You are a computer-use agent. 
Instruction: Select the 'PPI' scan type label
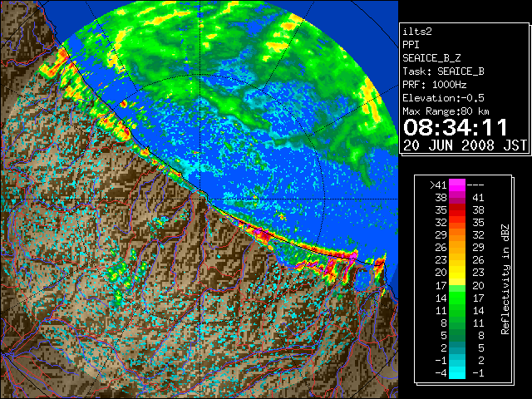click(411, 45)
